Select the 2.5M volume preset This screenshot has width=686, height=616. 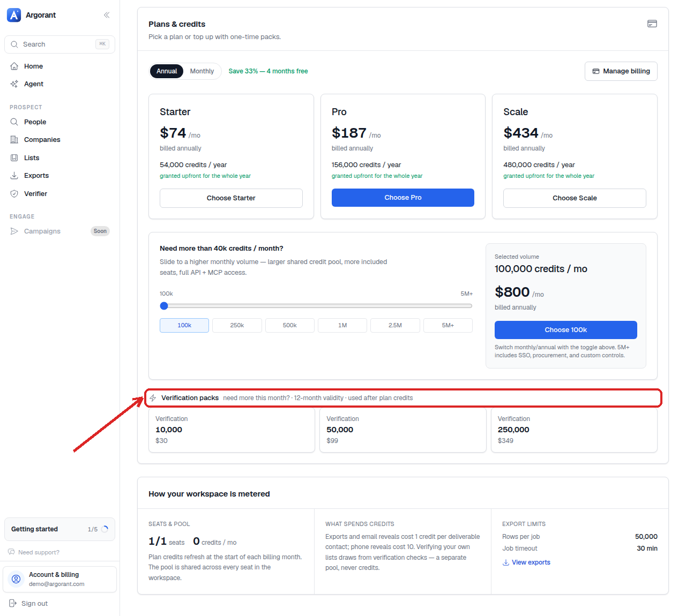pyautogui.click(x=395, y=325)
